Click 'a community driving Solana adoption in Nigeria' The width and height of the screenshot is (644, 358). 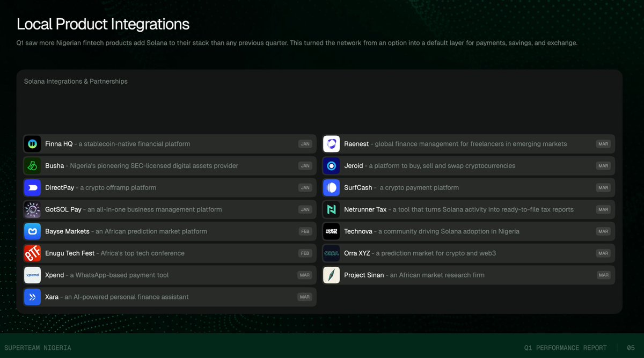[x=449, y=231]
